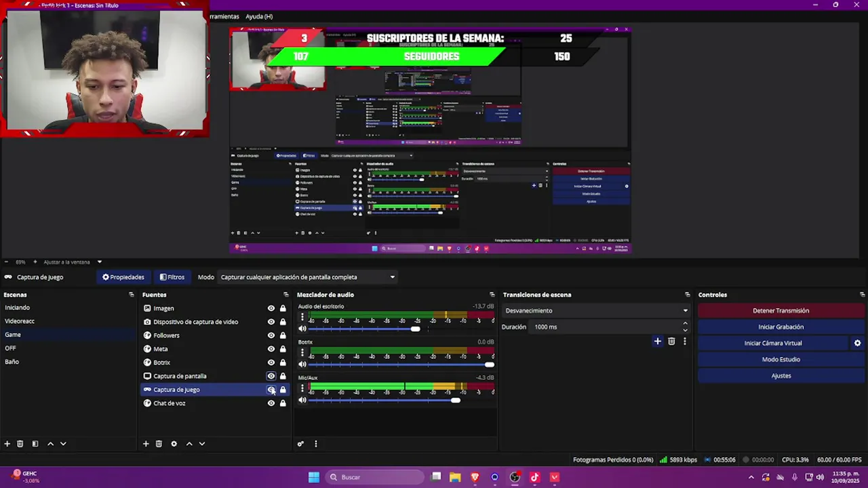
Task: Open Mic/Aux channel options three-dot menu
Action: [x=302, y=389]
